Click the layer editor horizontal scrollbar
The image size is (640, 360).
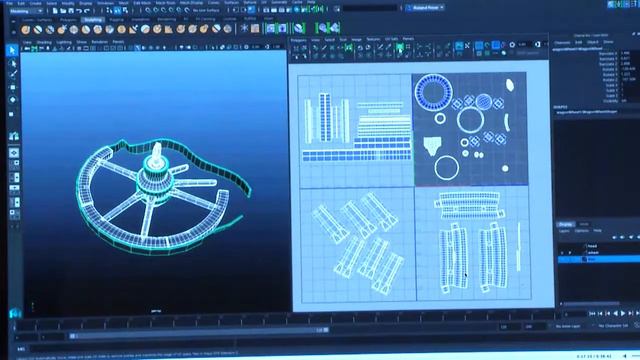(591, 304)
